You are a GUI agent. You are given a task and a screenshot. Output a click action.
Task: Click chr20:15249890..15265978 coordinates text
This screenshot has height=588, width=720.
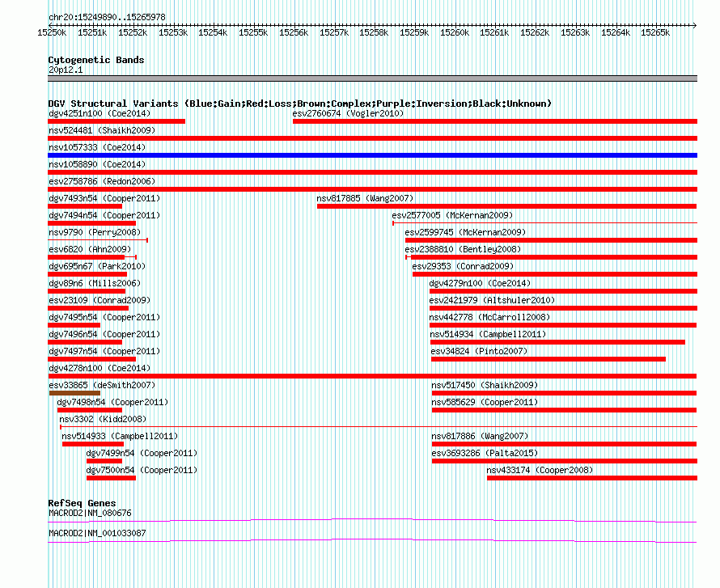click(107, 17)
